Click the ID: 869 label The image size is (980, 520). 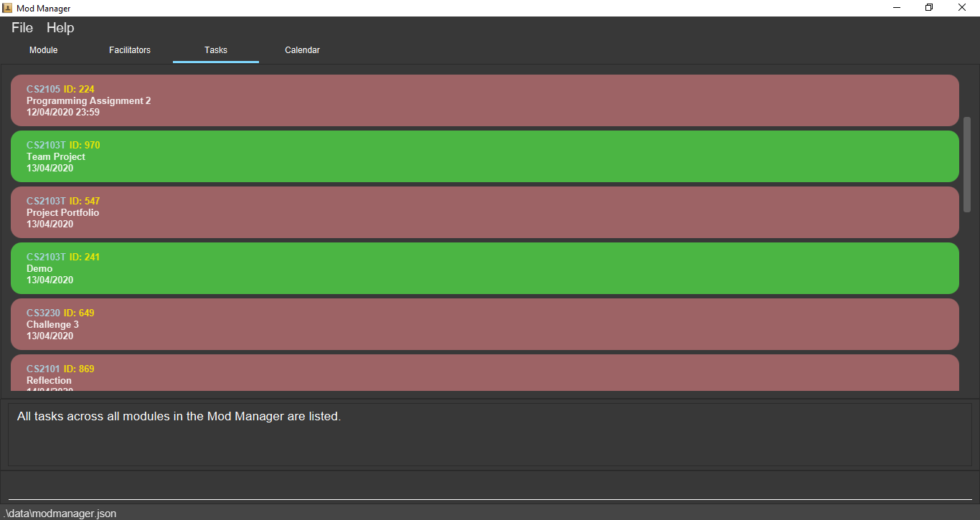[79, 369]
